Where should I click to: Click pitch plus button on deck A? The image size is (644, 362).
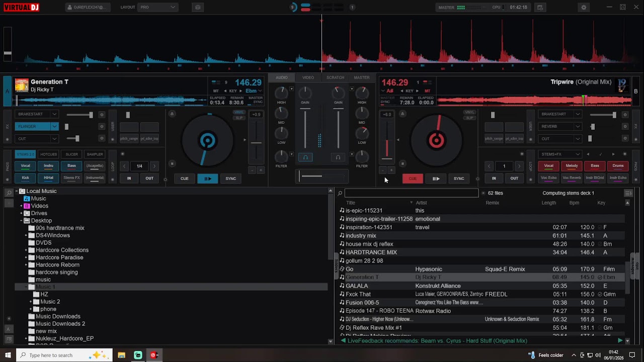[261, 170]
